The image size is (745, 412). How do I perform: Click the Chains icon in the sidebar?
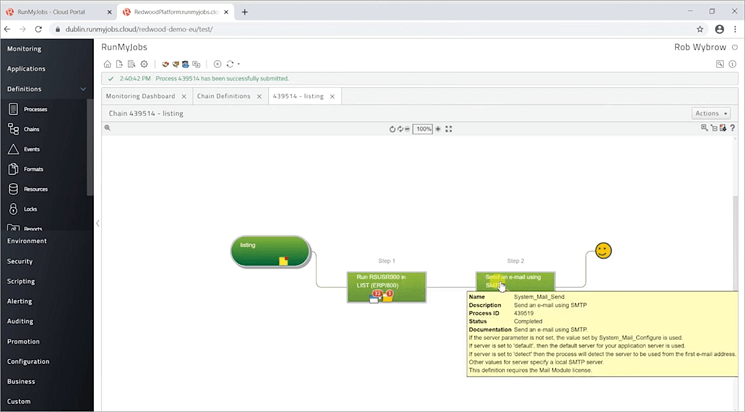[14, 129]
